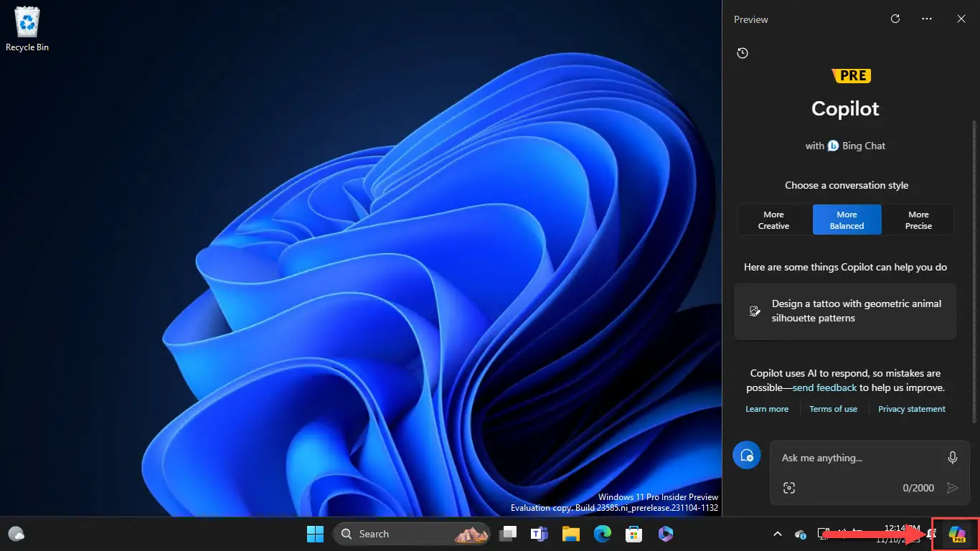Click the tattoo design suggestion card
The width and height of the screenshot is (980, 551).
(x=845, y=311)
